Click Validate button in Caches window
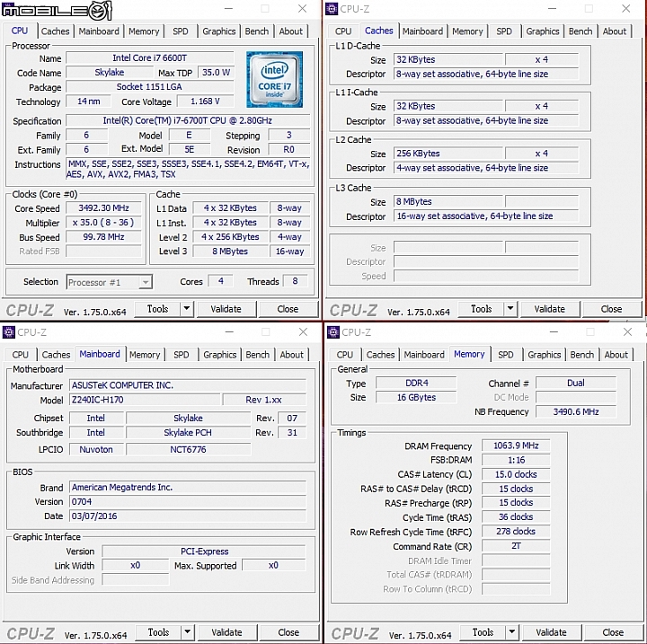This screenshot has width=647, height=644. coord(550,309)
